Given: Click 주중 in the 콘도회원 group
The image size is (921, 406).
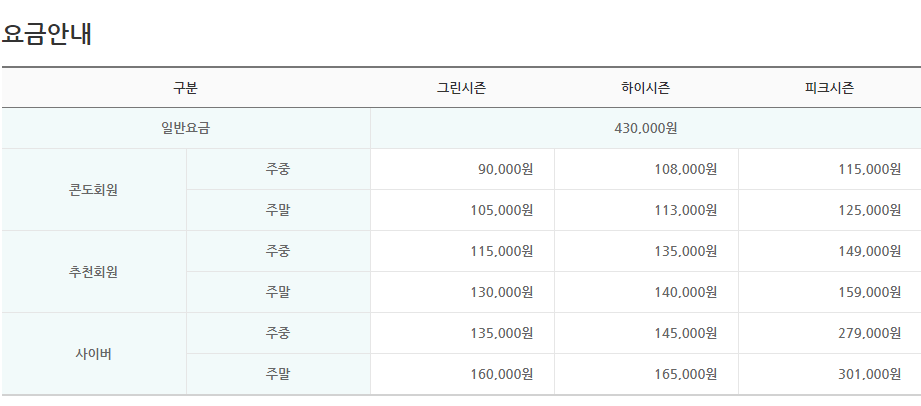Looking at the screenshot, I should pyautogui.click(x=278, y=169).
